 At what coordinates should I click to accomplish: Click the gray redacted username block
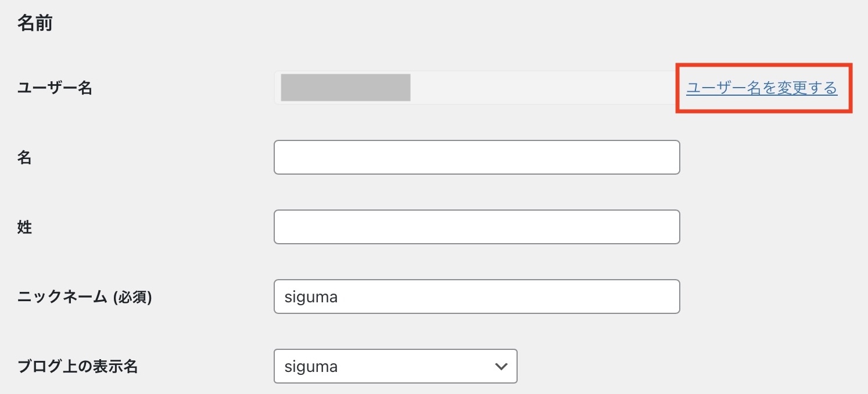tap(346, 88)
